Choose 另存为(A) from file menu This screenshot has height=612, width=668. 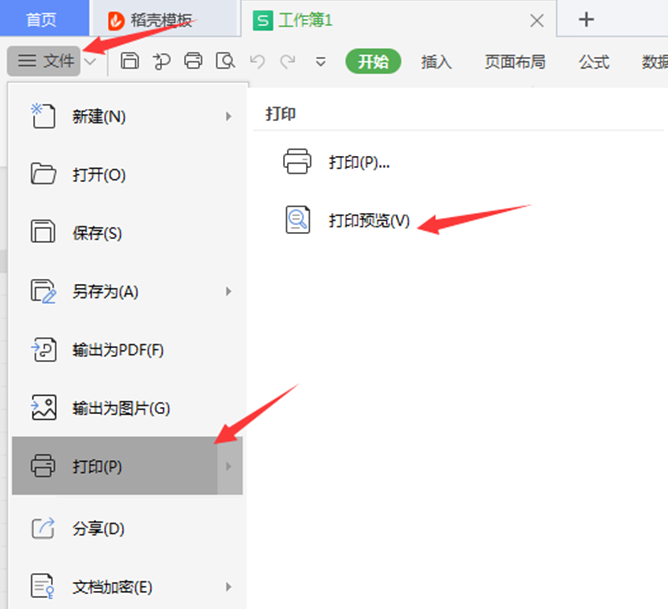pyautogui.click(x=127, y=291)
